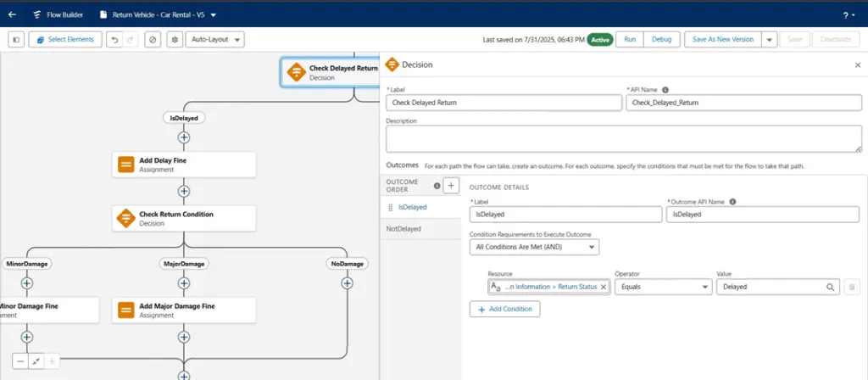Add a new outcome with plus button

[x=451, y=186]
